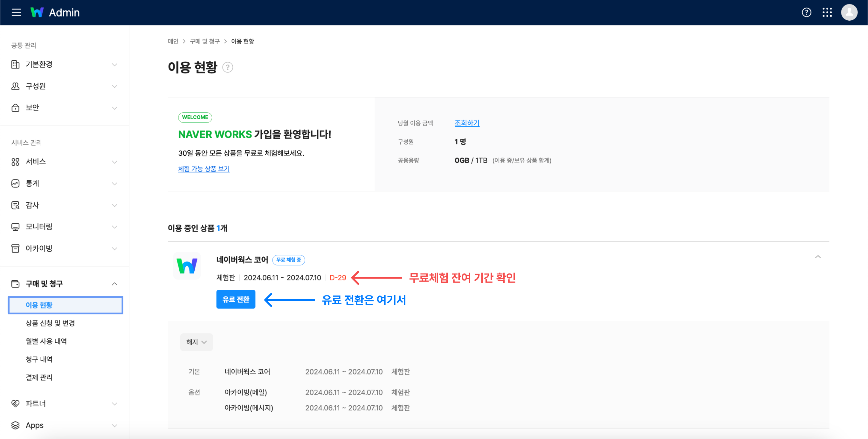868x439 pixels.
Task: Click the 유료 전환 button
Action: point(236,299)
